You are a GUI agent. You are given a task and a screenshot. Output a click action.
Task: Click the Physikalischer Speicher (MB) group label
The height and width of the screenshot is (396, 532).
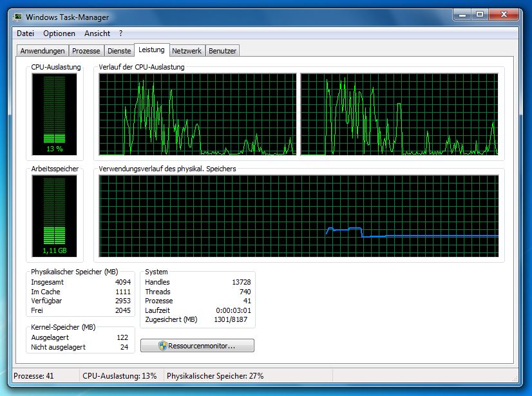pyautogui.click(x=74, y=272)
